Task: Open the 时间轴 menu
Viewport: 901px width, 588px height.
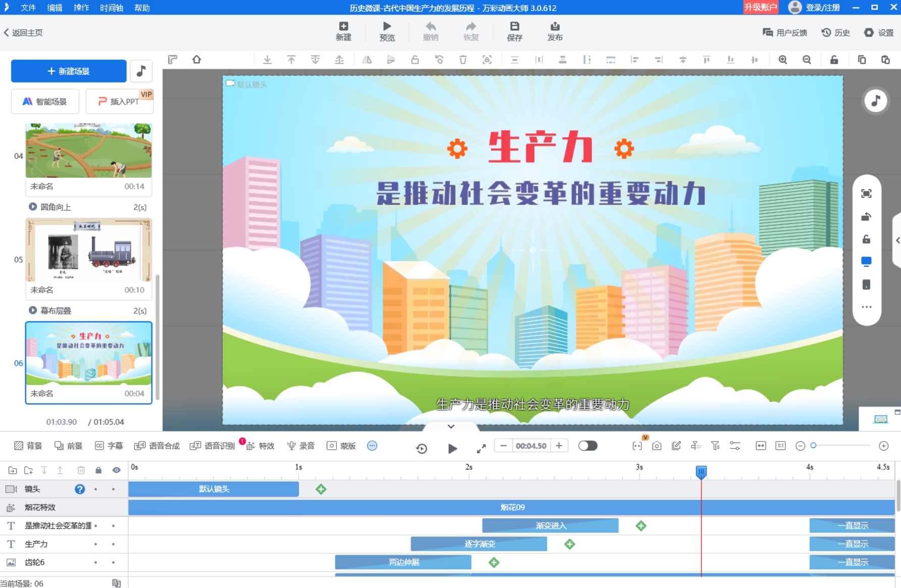Action: [111, 8]
